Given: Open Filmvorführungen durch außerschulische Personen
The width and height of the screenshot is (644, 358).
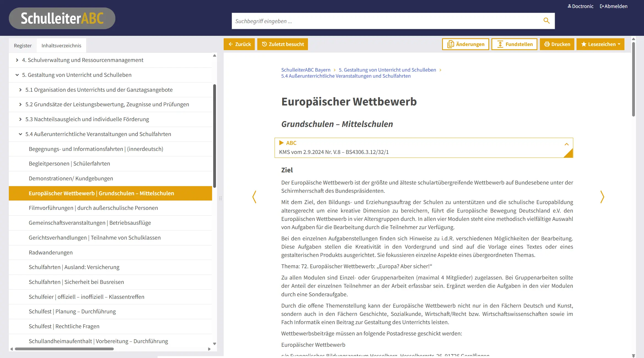Looking at the screenshot, I should click(x=110, y=208).
